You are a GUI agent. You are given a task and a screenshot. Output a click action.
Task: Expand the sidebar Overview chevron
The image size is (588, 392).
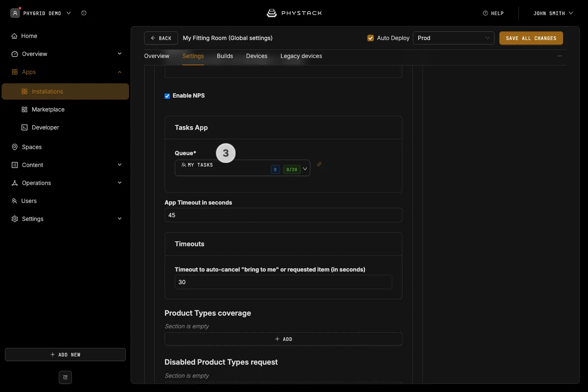tap(120, 54)
